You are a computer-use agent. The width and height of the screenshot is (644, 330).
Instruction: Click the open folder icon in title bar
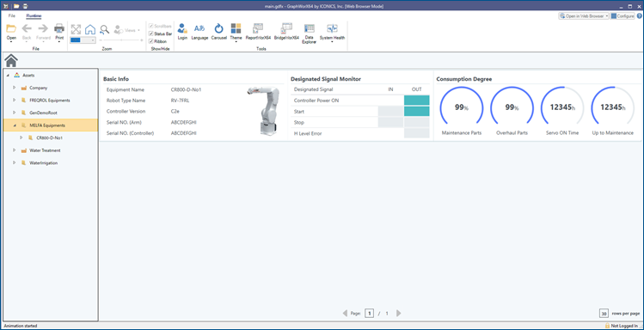tap(16, 6)
